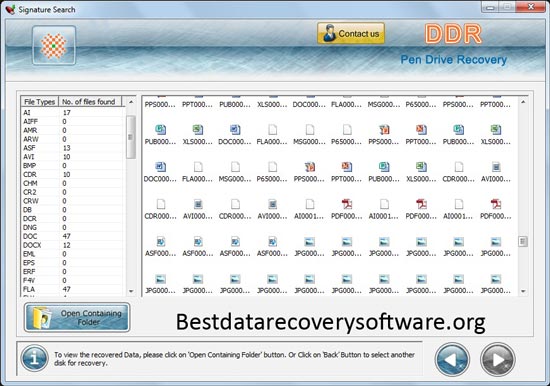
Task: Click the checkered signature search logo icon
Action: coord(54,46)
